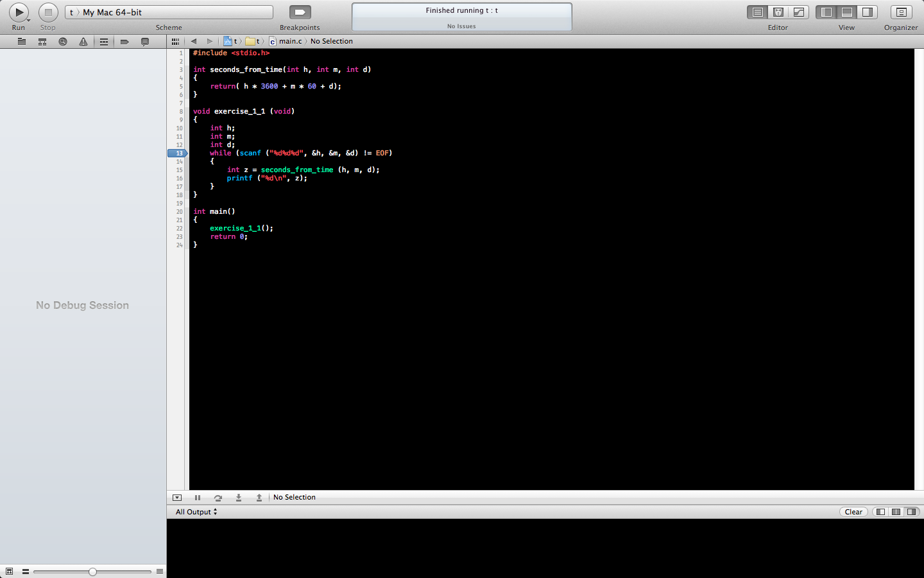Go forward in editor history
Screen dimensions: 924x578
pos(210,41)
